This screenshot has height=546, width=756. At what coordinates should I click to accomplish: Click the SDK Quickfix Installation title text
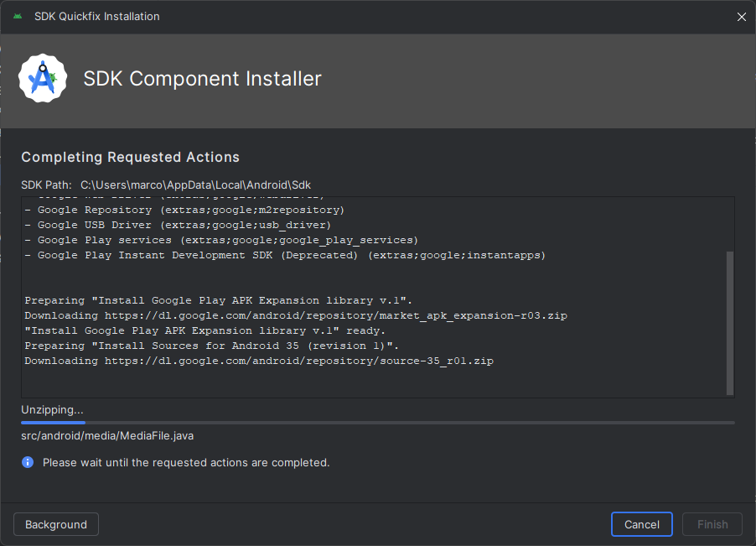click(96, 16)
